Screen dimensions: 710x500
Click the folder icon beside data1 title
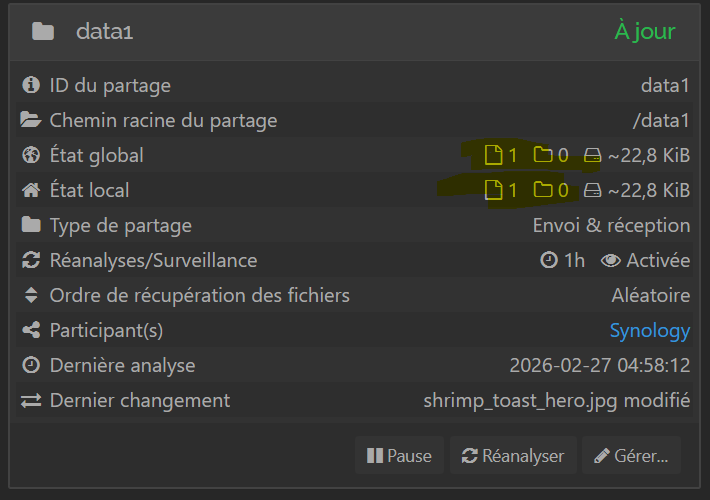(x=42, y=31)
